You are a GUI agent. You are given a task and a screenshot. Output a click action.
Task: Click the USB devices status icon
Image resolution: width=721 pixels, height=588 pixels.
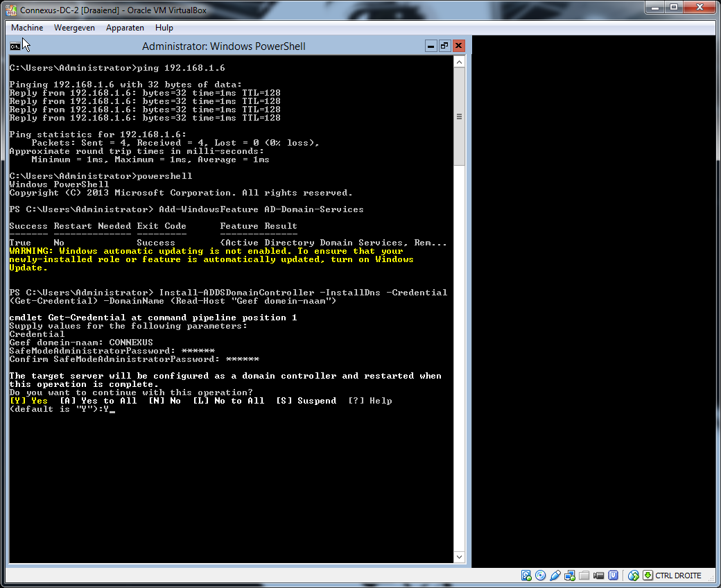[x=555, y=575]
